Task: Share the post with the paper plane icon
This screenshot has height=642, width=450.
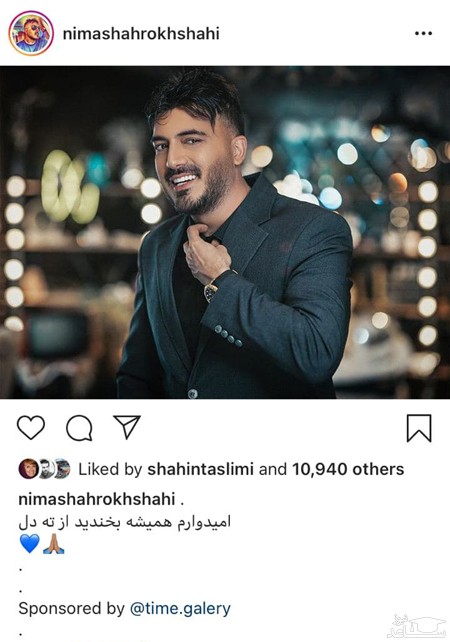Action: 127,427
